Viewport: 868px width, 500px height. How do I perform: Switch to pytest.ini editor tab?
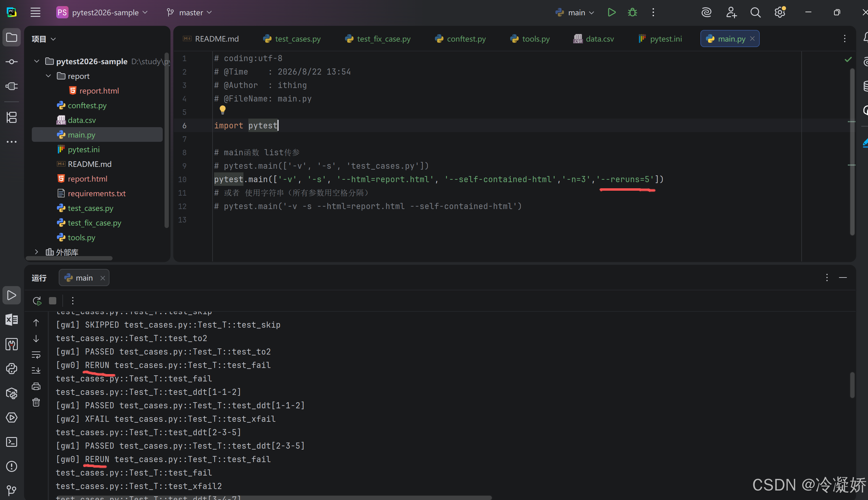point(660,39)
